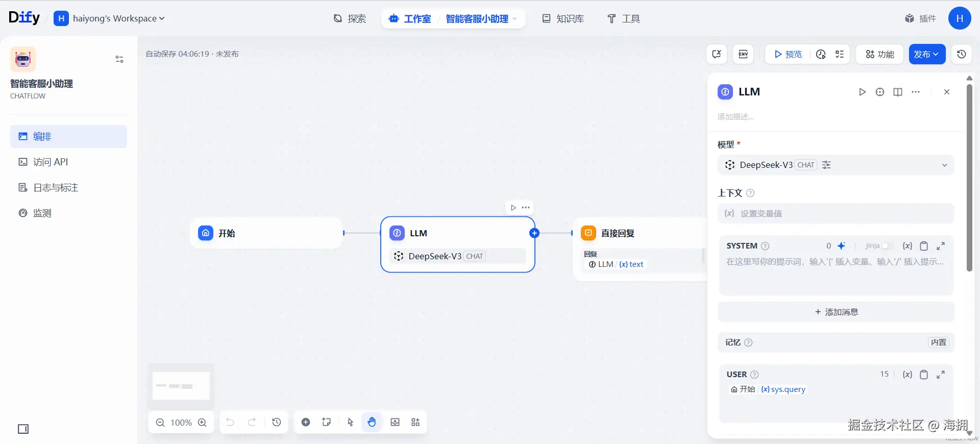Image resolution: width=980 pixels, height=444 pixels.
Task: Open 访问 API in the sidebar
Action: click(x=68, y=162)
